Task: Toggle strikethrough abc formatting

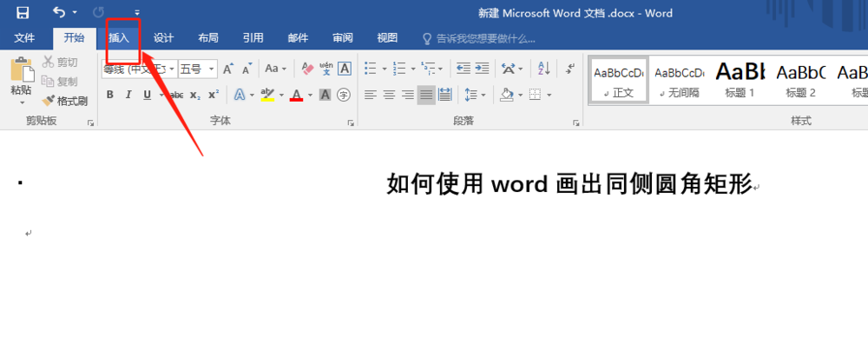Action: point(176,96)
